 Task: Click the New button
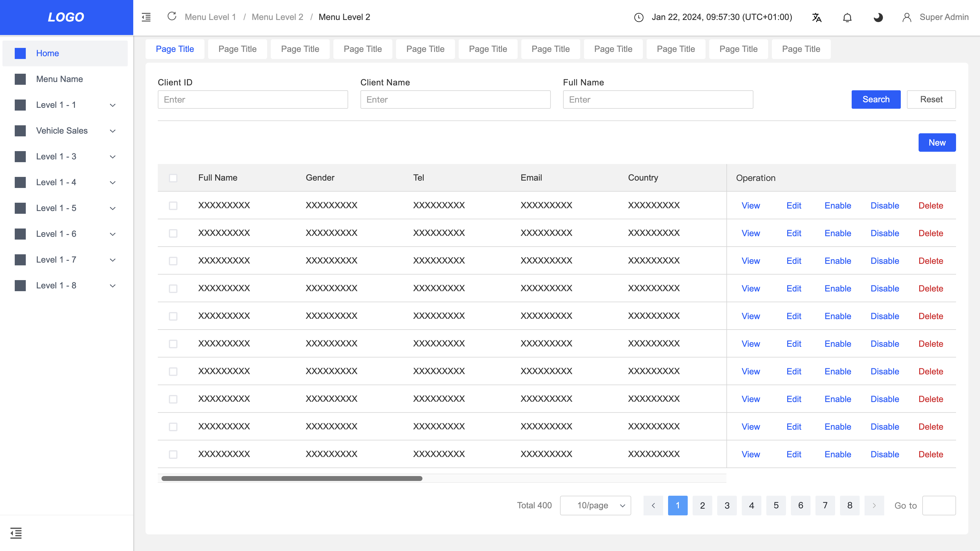point(937,142)
